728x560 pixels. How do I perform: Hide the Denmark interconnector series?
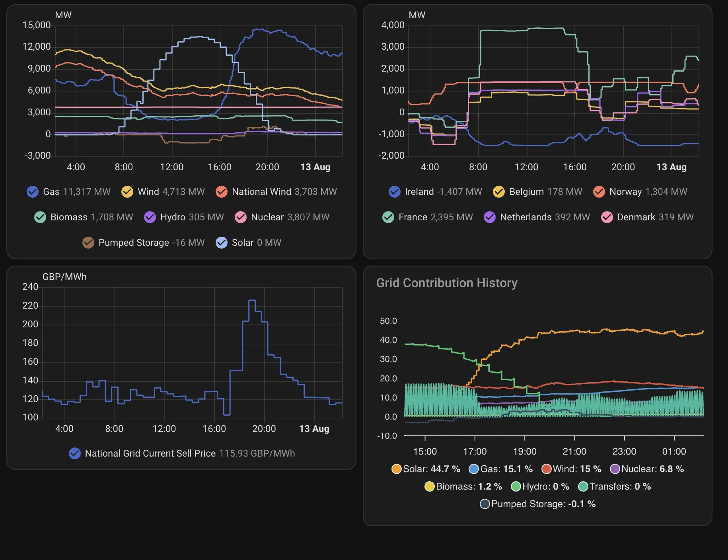(x=607, y=217)
